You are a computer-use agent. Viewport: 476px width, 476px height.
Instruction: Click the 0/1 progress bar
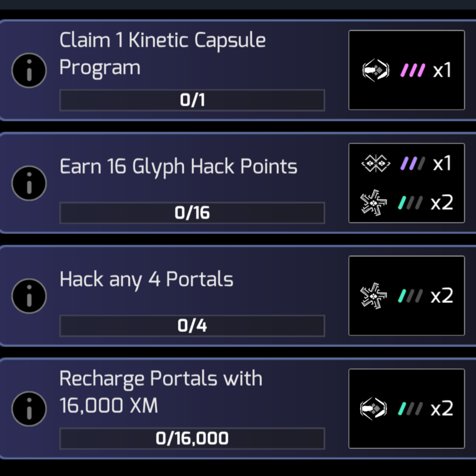192,100
